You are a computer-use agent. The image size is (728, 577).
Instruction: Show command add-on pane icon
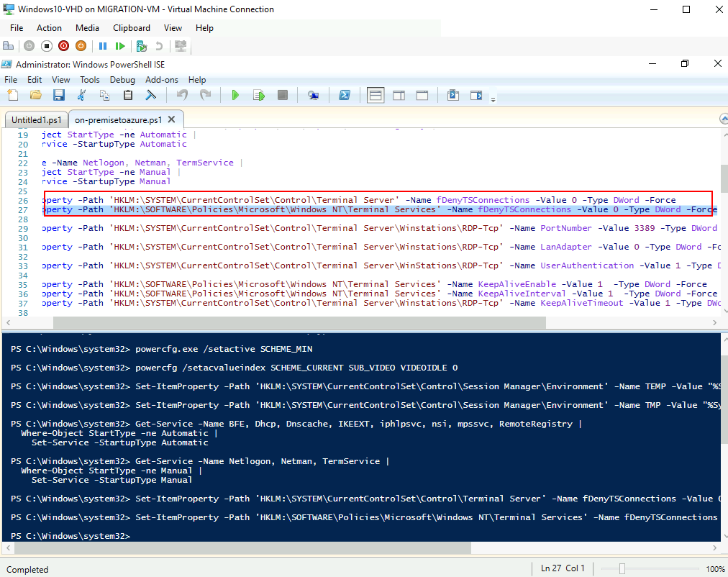tap(476, 95)
